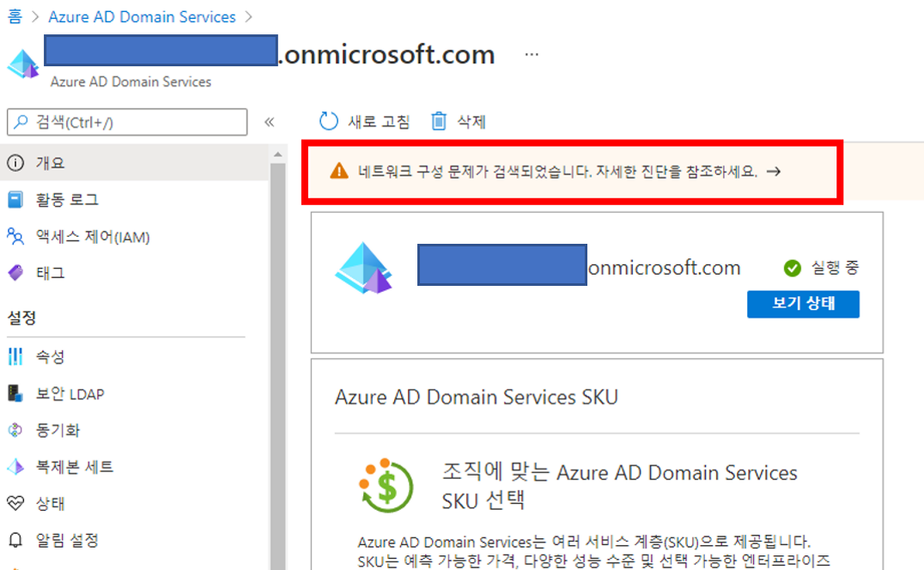Click sidebar scrollbar up arrow

[x=277, y=155]
